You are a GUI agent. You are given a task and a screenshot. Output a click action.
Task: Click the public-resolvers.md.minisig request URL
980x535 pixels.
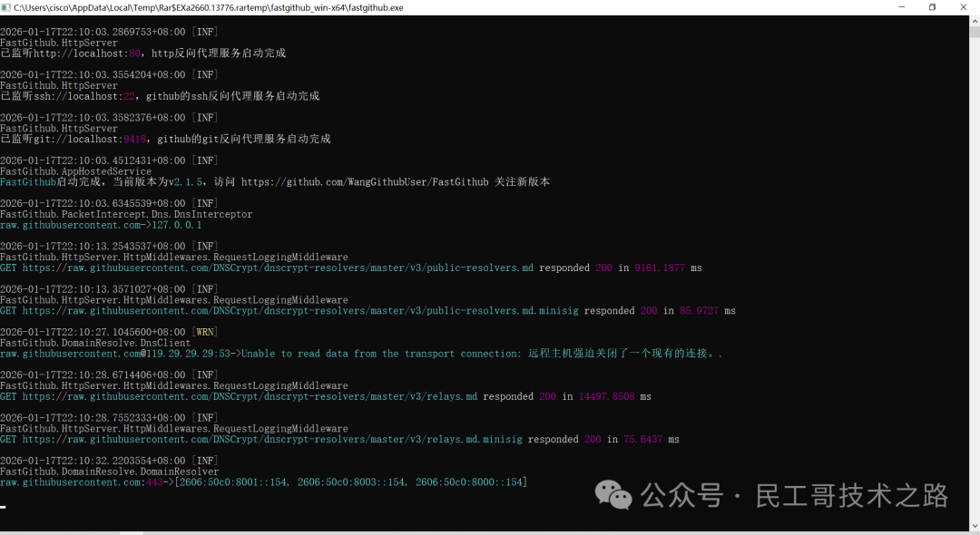tap(300, 311)
